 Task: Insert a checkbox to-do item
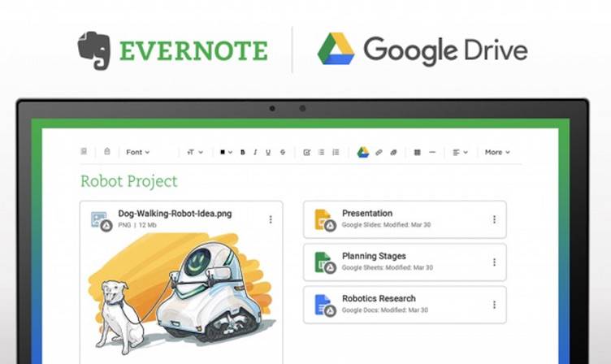pyautogui.click(x=307, y=153)
